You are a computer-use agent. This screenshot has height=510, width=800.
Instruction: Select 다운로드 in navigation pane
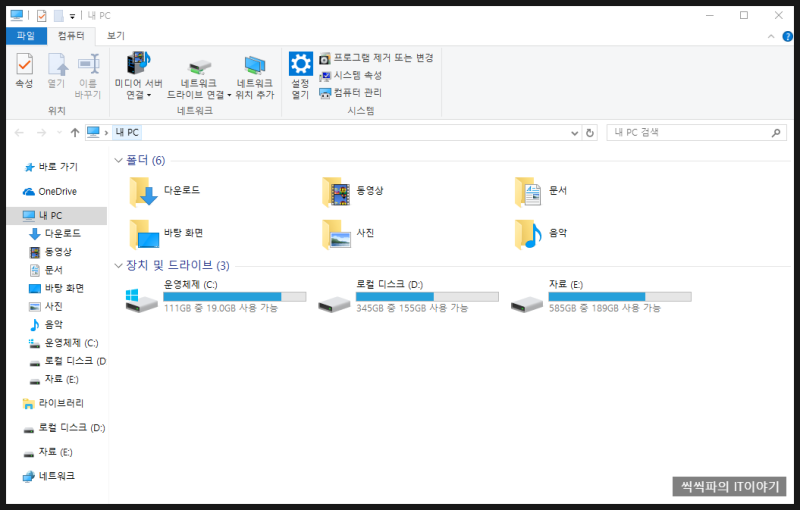click(55, 234)
